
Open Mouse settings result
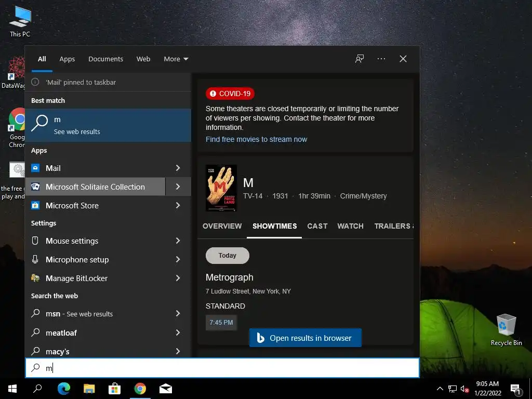coord(96,241)
